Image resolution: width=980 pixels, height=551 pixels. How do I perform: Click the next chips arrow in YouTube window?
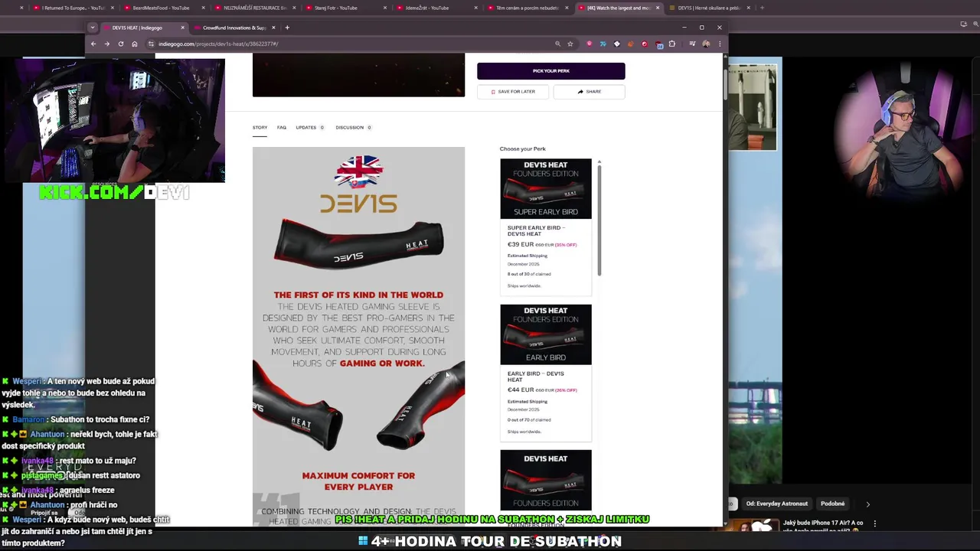(867, 504)
